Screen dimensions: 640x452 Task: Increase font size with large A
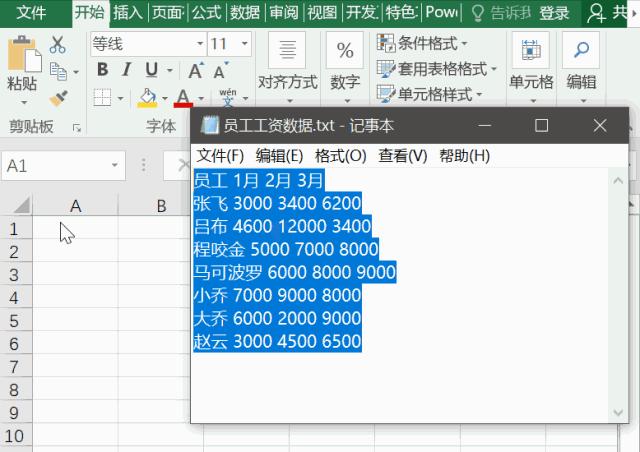tap(196, 71)
